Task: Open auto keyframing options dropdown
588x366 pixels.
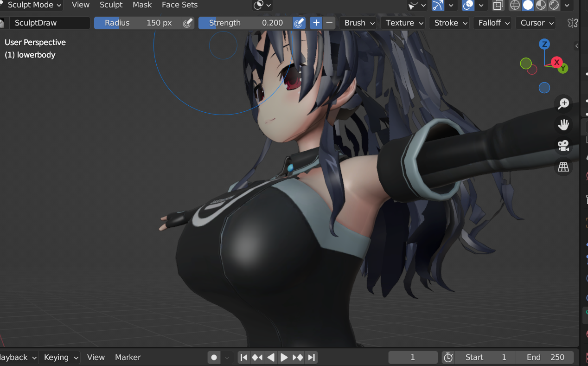Action: coord(227,357)
